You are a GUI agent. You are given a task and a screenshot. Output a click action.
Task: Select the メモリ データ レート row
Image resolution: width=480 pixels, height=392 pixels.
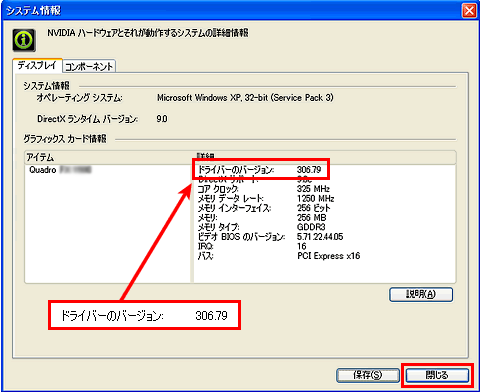266,199
